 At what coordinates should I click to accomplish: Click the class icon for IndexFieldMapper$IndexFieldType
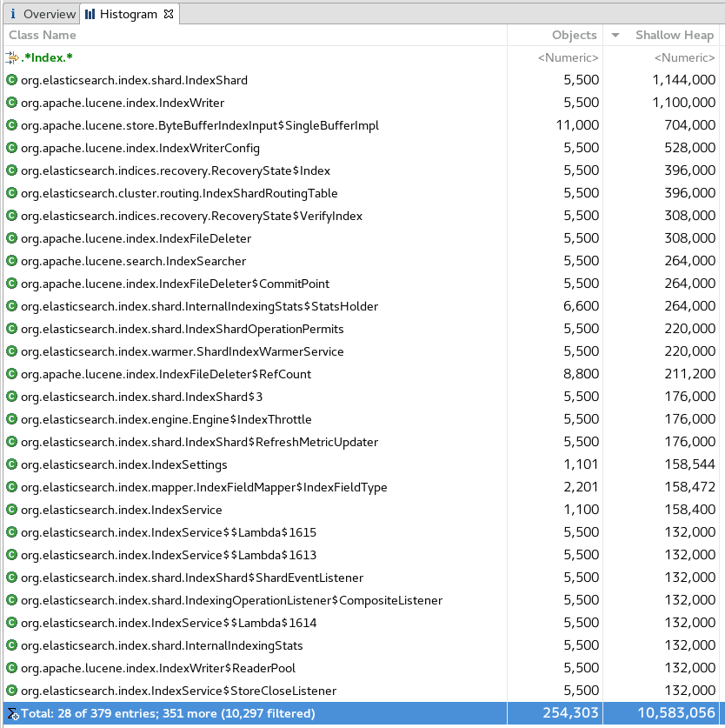[x=11, y=487]
